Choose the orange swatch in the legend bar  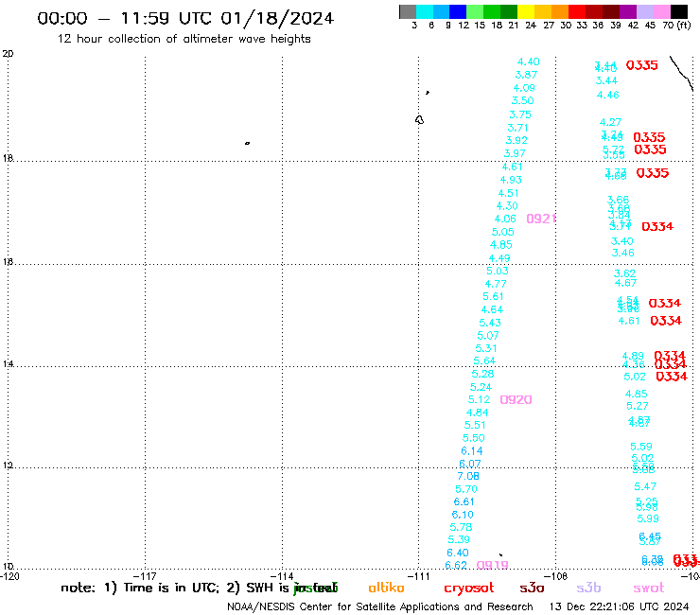[x=560, y=12]
